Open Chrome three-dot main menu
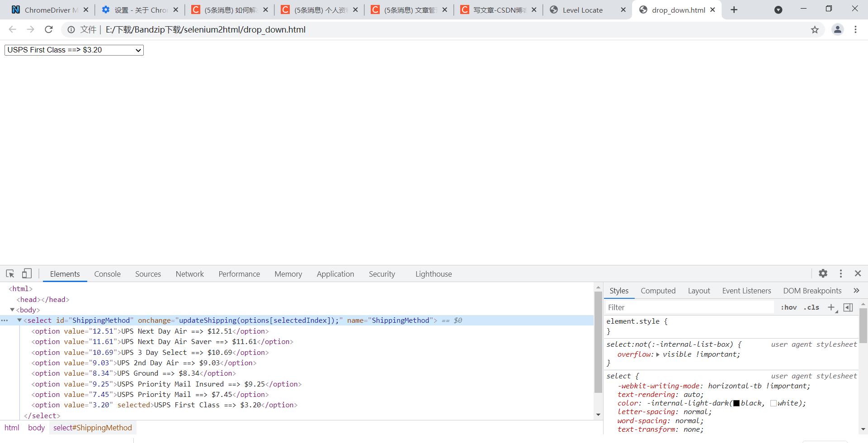The height and width of the screenshot is (443, 868). click(855, 29)
